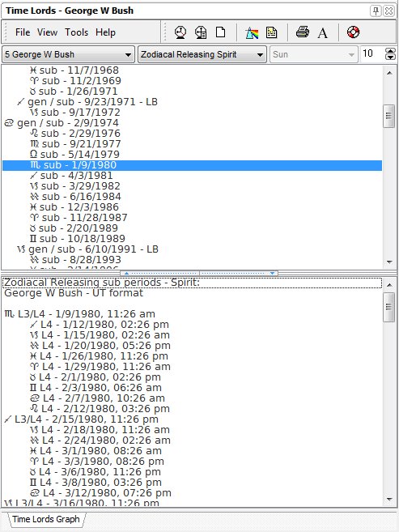Viewport: 399px width, 532px height.
Task: Open the 5 George W Bush chart dropdown
Action: [69, 54]
